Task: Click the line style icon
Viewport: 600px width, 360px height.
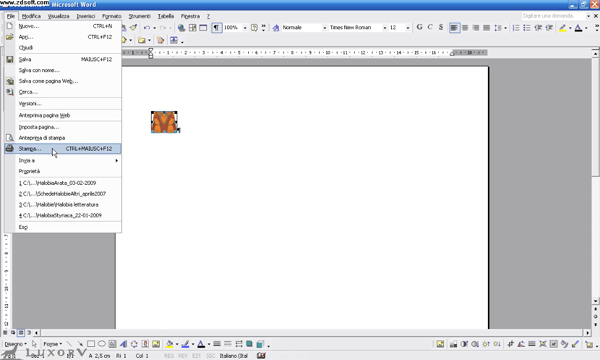Action: click(217, 344)
